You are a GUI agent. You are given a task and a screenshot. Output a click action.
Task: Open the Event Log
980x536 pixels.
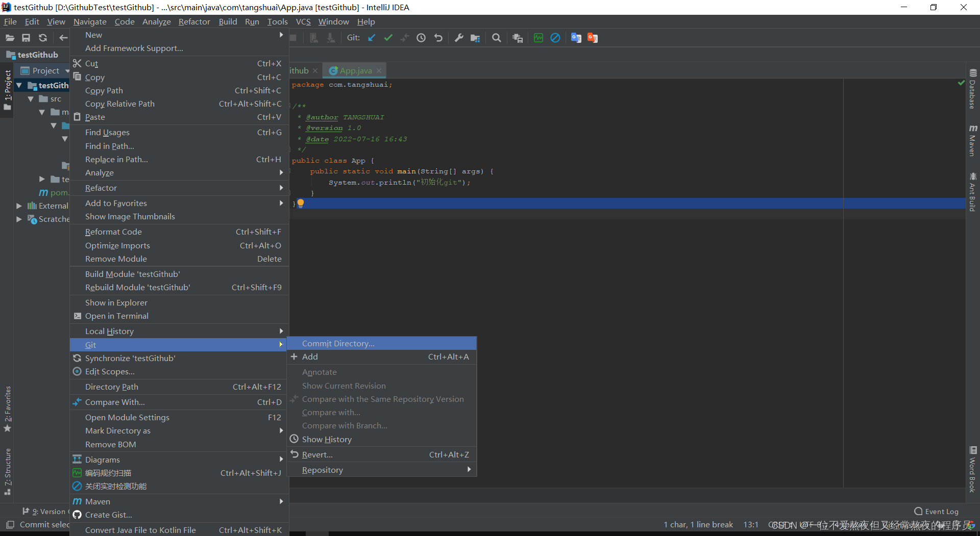(936, 512)
